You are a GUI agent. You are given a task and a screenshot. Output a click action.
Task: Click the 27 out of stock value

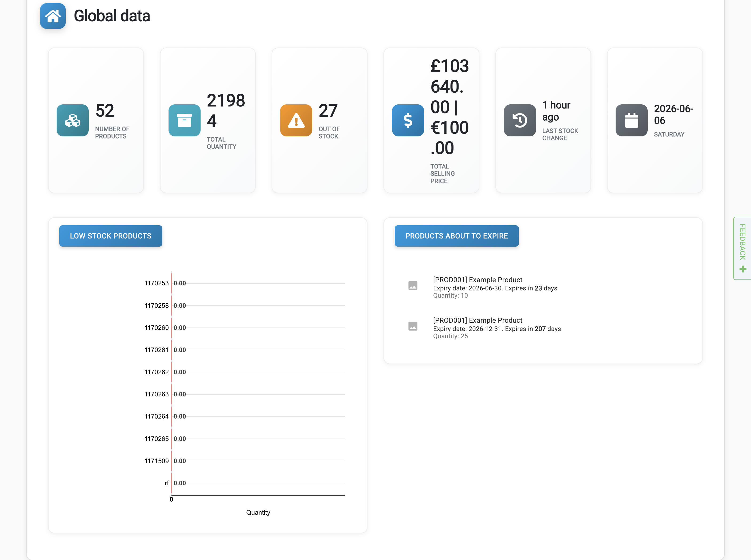328,111
